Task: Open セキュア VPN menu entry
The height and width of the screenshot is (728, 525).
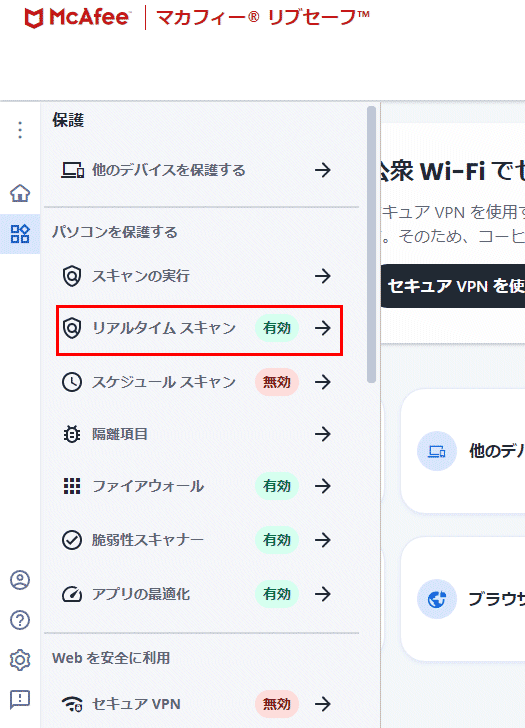Action: coord(200,704)
